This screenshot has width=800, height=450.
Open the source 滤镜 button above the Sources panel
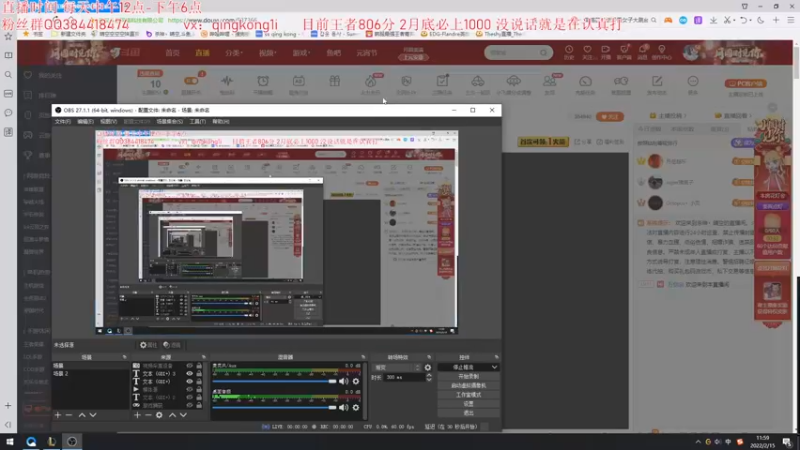pos(172,345)
